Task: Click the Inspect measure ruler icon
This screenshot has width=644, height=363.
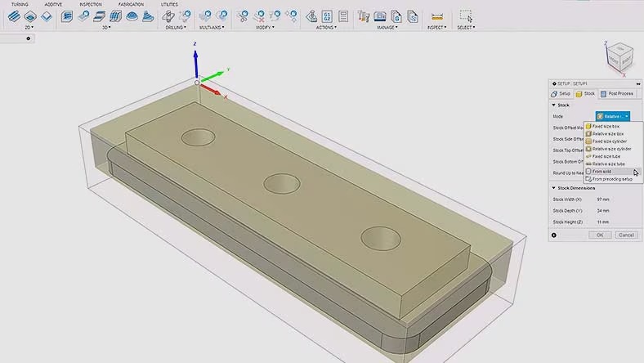Action: coord(436,16)
